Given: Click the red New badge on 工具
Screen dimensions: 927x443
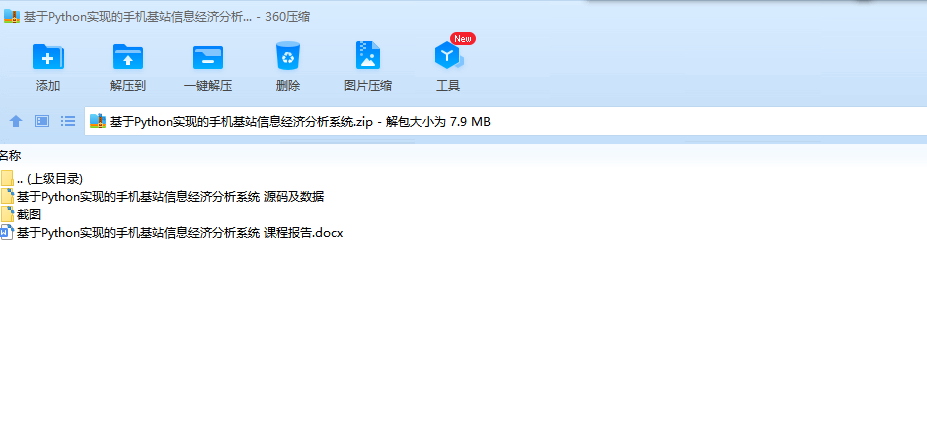Looking at the screenshot, I should click(x=463, y=38).
